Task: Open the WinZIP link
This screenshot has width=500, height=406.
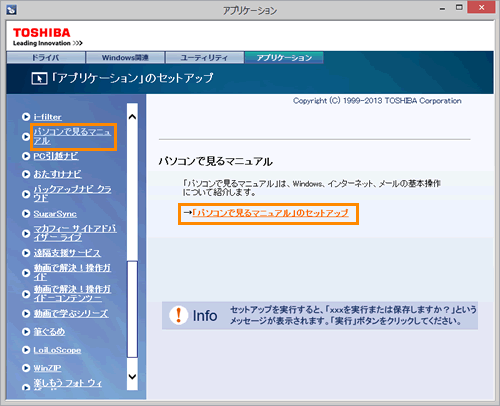Action: pos(47,368)
